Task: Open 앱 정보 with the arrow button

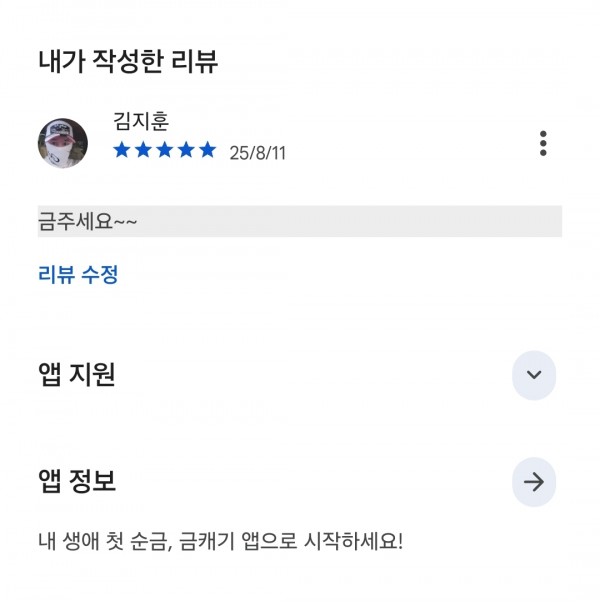Action: pos(534,482)
